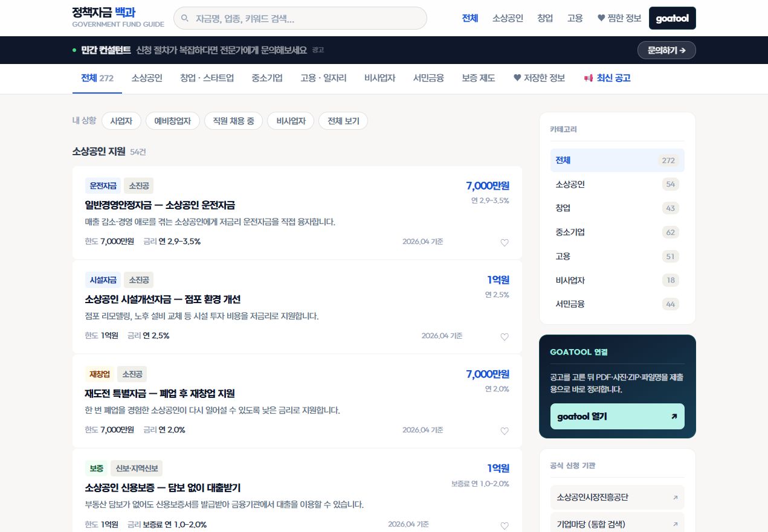Screen dimensions: 768x532
Task: Select 전체 272 in sidebar category
Action: tap(617, 160)
